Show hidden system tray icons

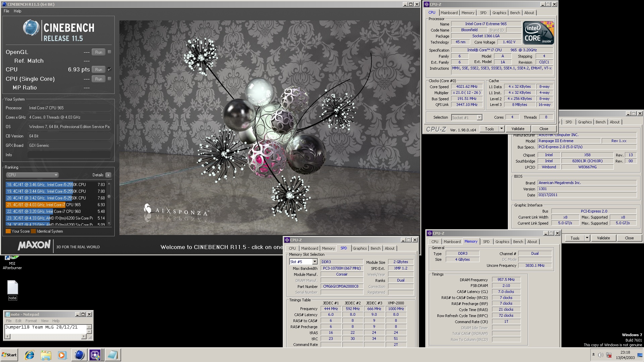pyautogui.click(x=593, y=355)
